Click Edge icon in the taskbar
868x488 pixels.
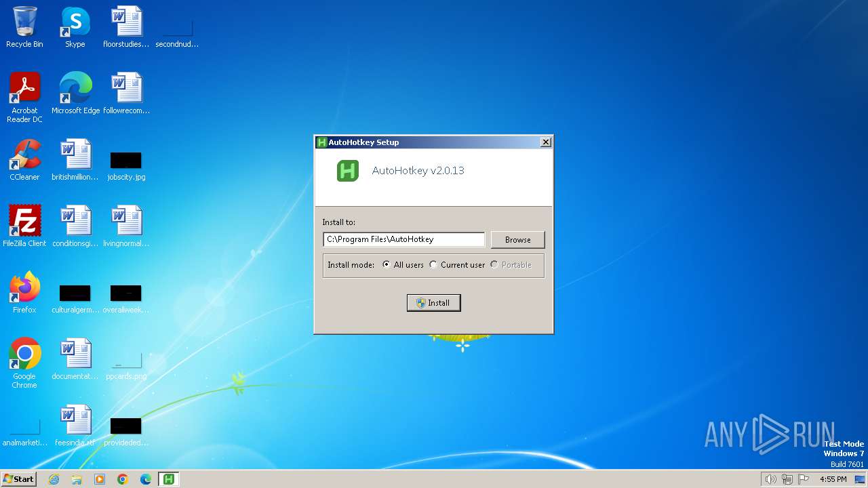146,479
